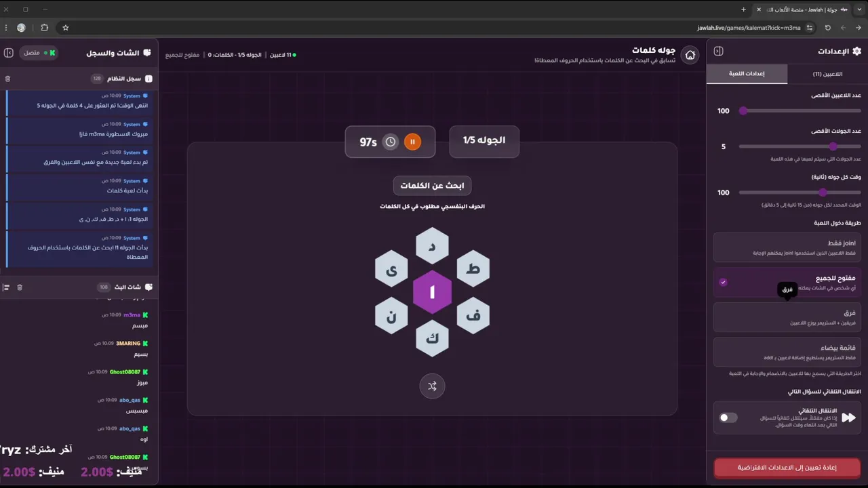Select the letter ط hexagon
The height and width of the screenshot is (488, 868).
[x=473, y=268]
